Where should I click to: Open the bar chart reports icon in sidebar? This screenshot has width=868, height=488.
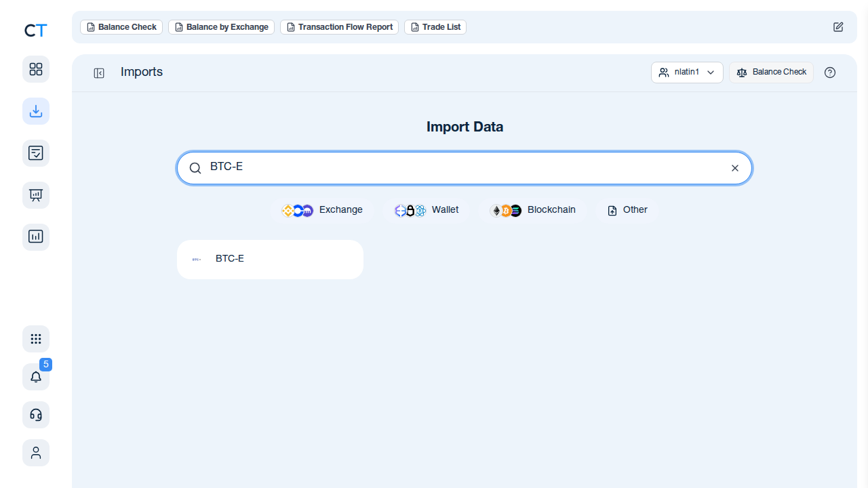pos(36,237)
